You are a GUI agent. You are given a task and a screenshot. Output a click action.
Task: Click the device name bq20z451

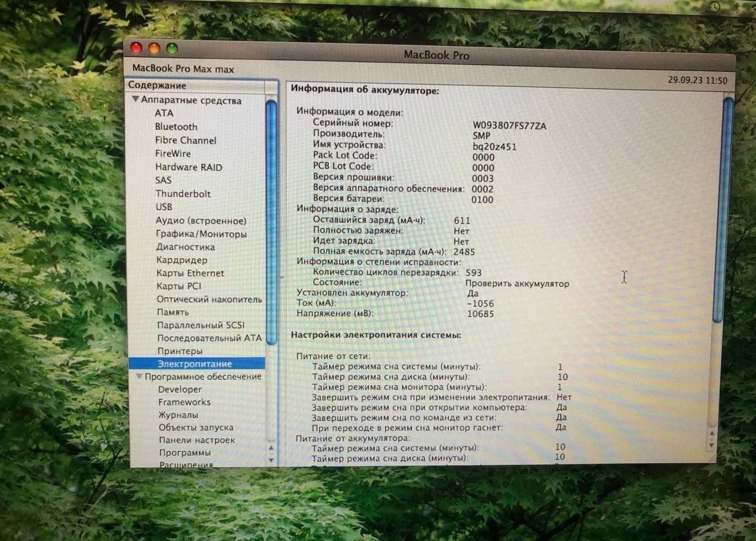point(494,146)
